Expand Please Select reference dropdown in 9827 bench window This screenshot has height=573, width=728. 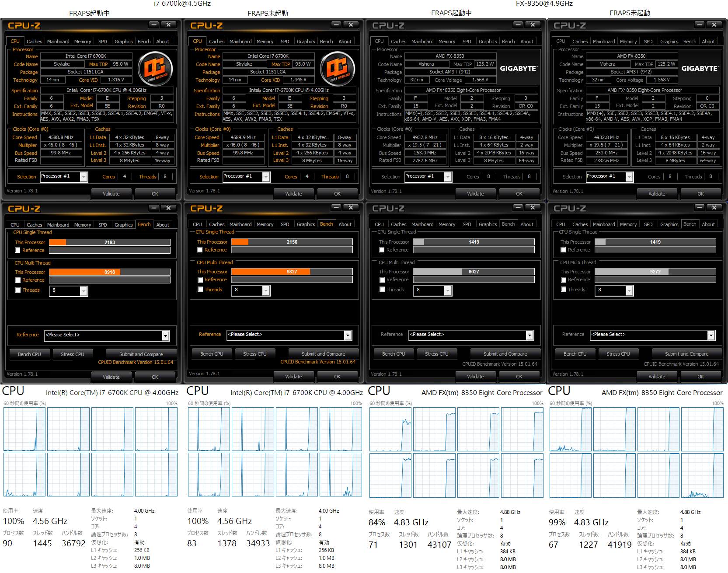[348, 335]
